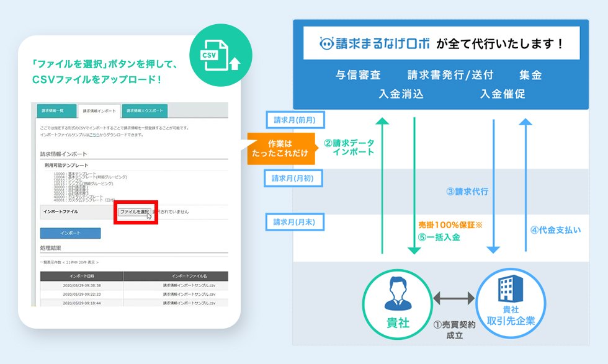Click the blue インポート button
The image size is (608, 364).
point(70,233)
